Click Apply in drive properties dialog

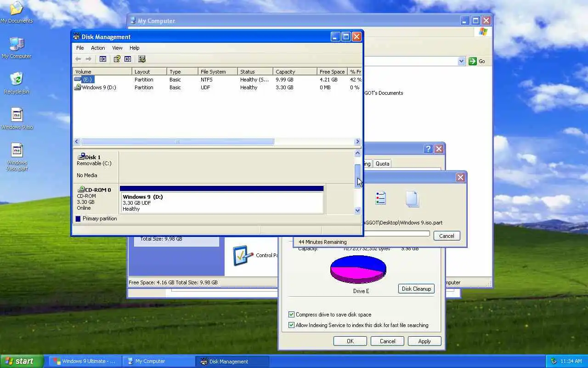[x=424, y=341]
